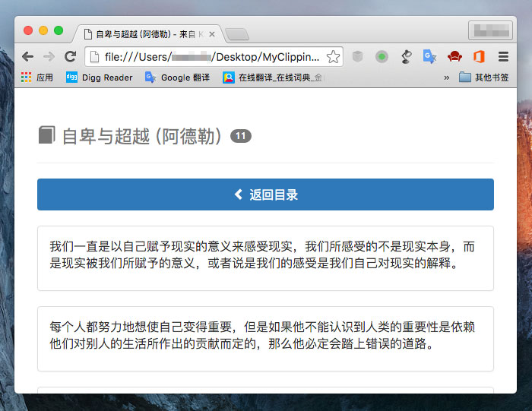This screenshot has width=532, height=411.
Task: Open the red sofa extension icon
Action: pos(454,57)
